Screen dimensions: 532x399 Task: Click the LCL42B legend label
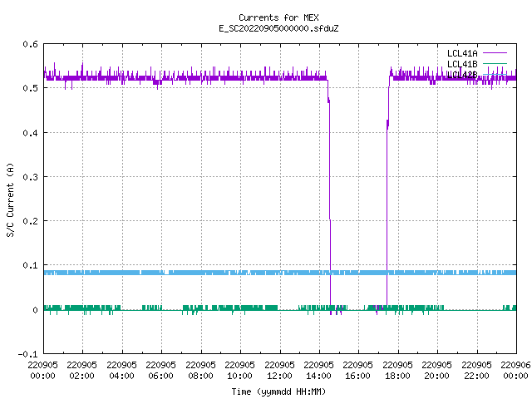pyautogui.click(x=462, y=75)
